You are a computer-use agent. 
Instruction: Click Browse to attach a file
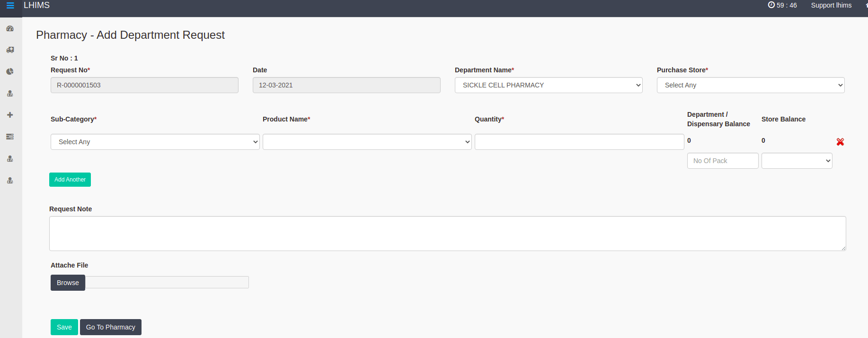[68, 283]
